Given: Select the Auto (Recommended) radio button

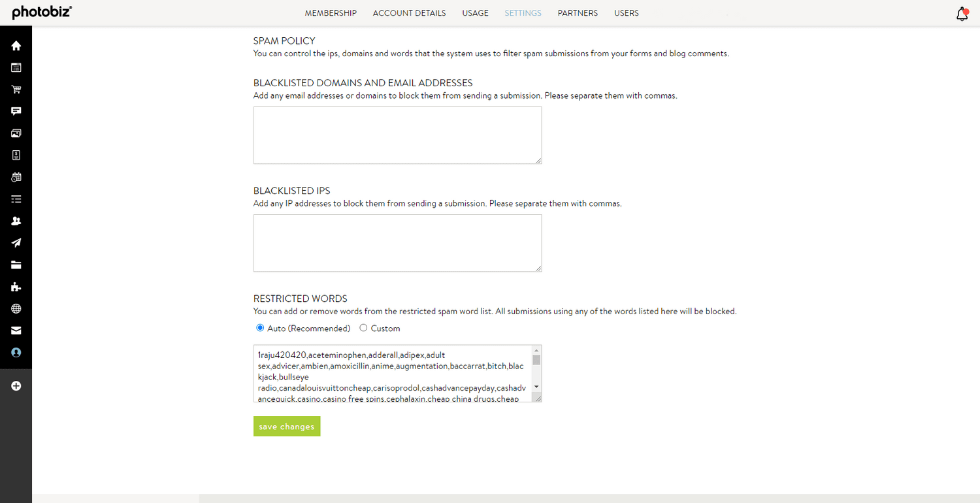Looking at the screenshot, I should tap(260, 328).
